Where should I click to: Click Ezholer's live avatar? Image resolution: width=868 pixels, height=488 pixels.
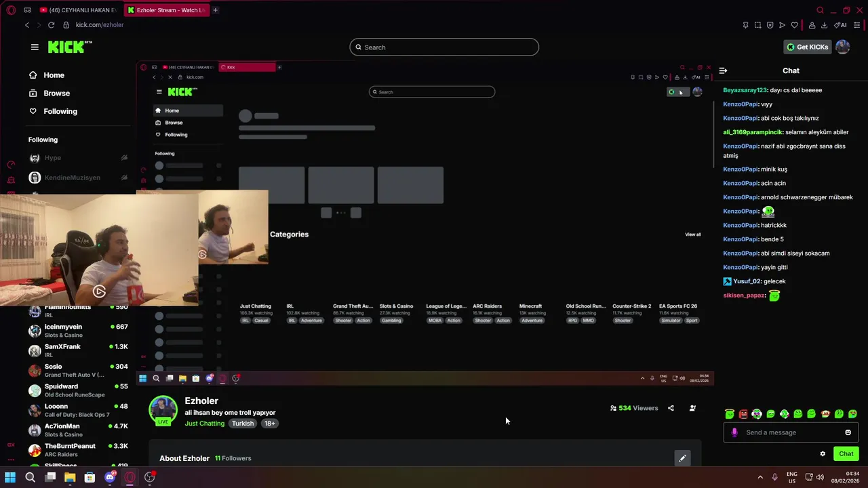pyautogui.click(x=163, y=410)
